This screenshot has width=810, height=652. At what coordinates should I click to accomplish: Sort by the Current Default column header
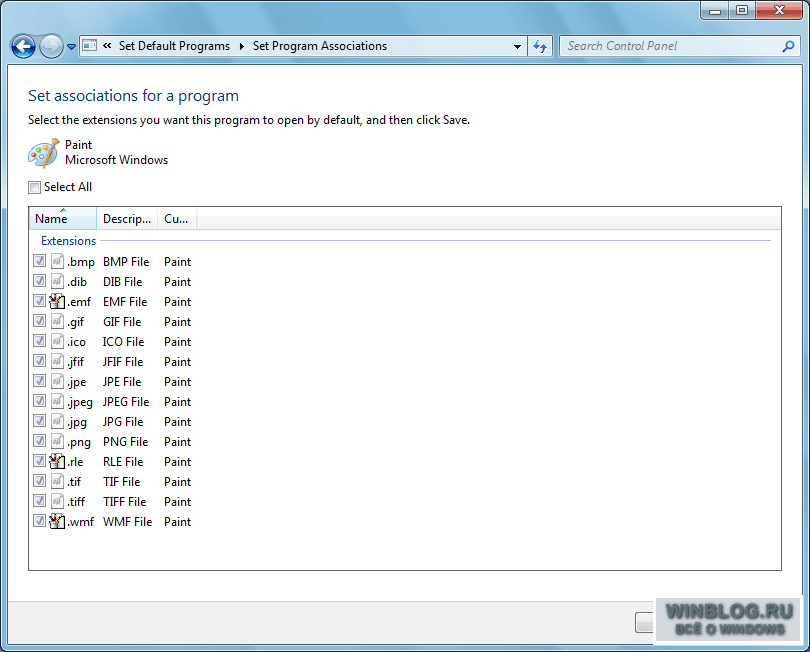pyautogui.click(x=177, y=219)
